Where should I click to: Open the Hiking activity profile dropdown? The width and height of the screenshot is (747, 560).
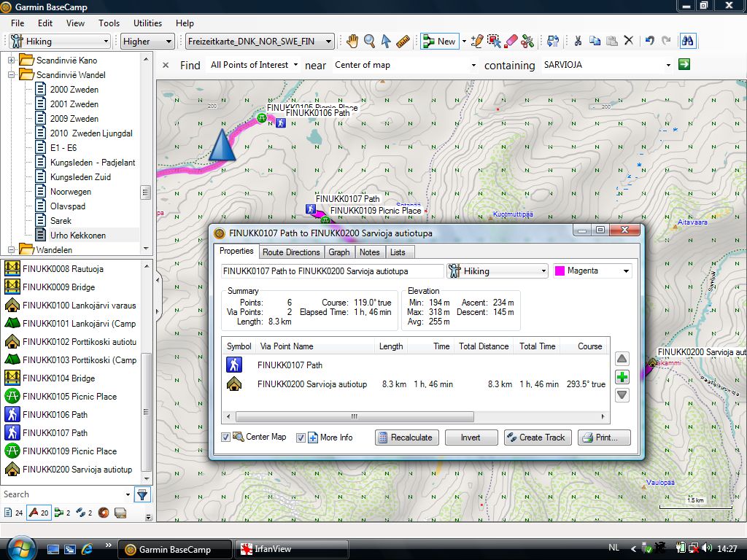(x=60, y=42)
